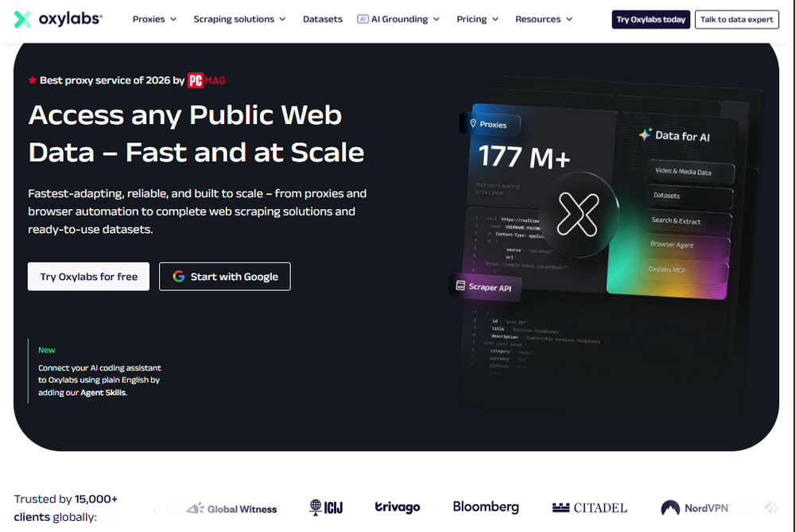The height and width of the screenshot is (532, 795).
Task: Click the Google G logo icon
Action: point(178,277)
